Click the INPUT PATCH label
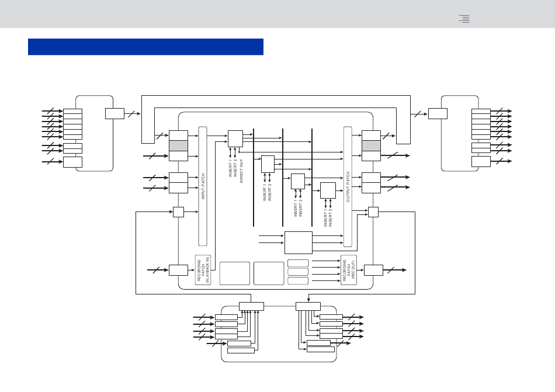Screen dimensions: 555x392 (x=203, y=186)
